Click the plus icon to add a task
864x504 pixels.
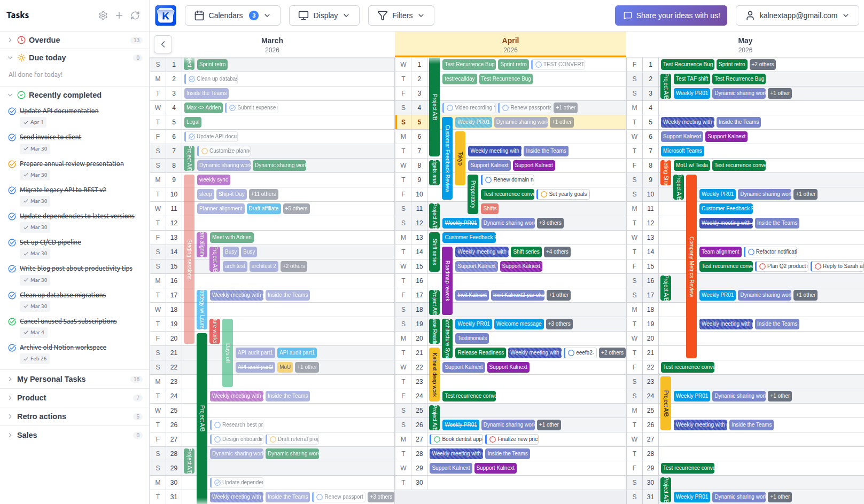119,15
